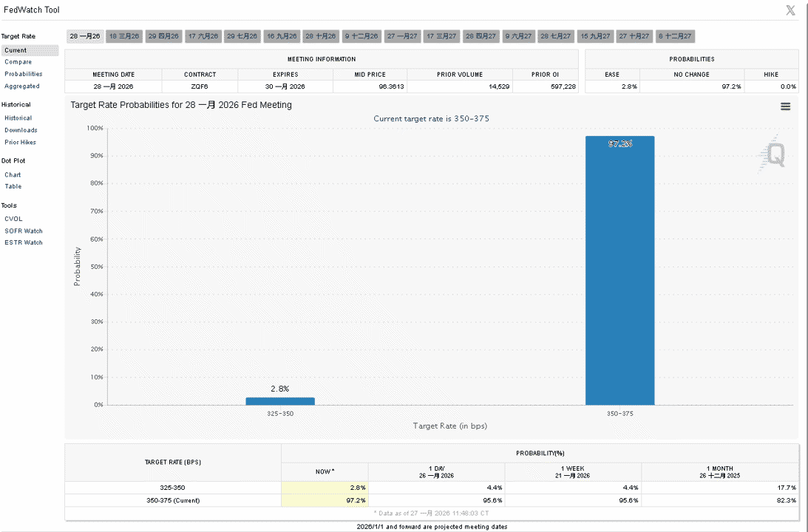Image resolution: width=808 pixels, height=532 pixels.
Task: Open the Aggregated target rate view
Action: (21, 86)
